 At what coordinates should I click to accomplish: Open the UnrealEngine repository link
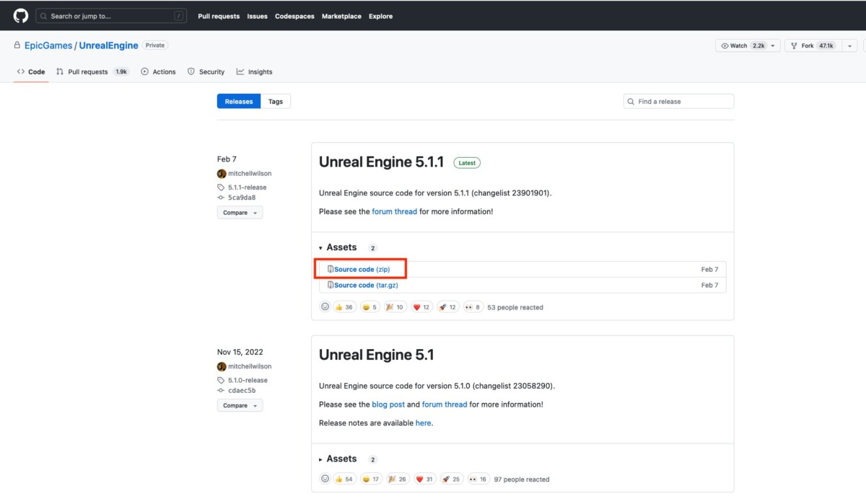pyautogui.click(x=108, y=45)
